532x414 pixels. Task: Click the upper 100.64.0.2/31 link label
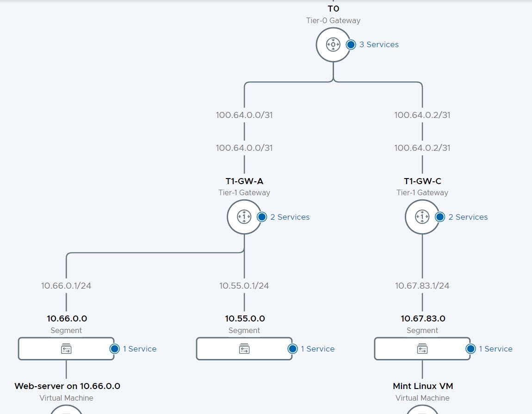pos(422,115)
